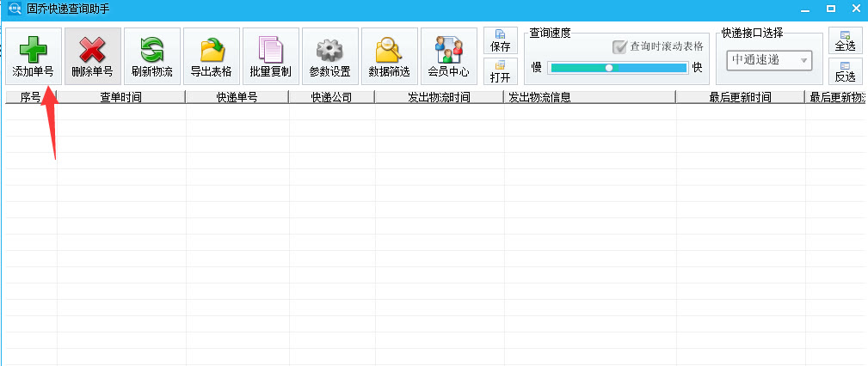
Task: Click the 快递单号 column header
Action: pos(237,97)
